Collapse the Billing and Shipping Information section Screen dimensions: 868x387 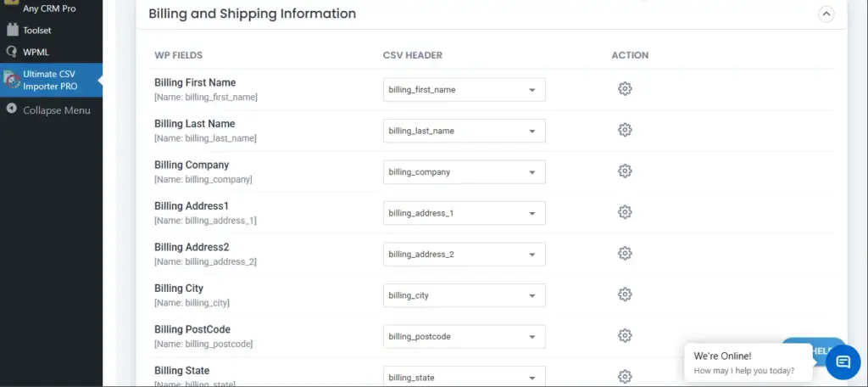826,14
